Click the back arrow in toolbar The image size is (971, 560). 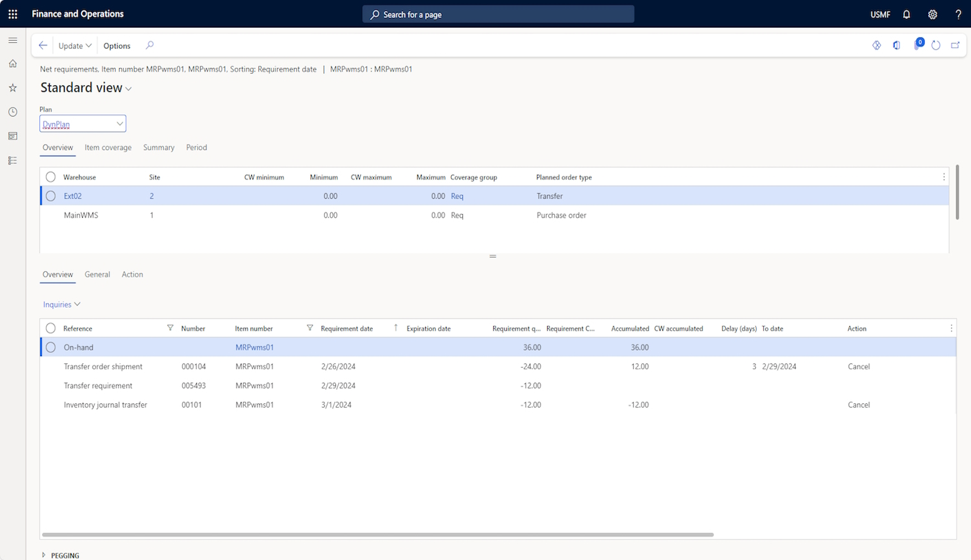[x=43, y=45]
